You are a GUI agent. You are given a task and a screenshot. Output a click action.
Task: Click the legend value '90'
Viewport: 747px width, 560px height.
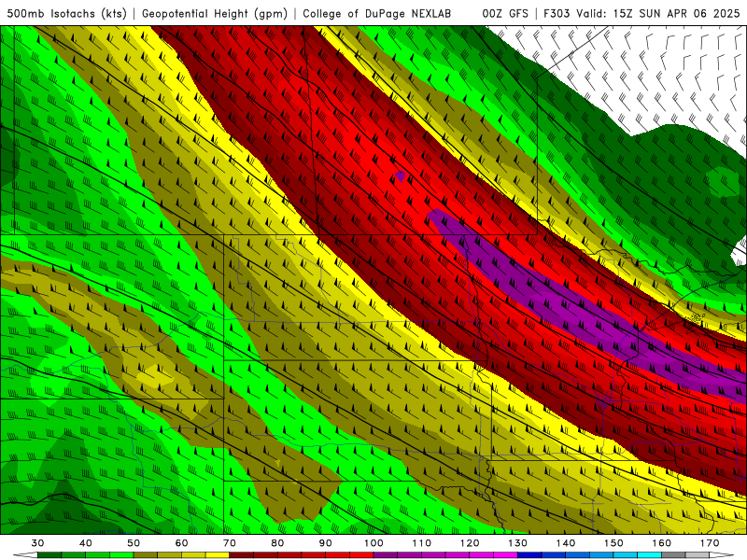pos(325,543)
